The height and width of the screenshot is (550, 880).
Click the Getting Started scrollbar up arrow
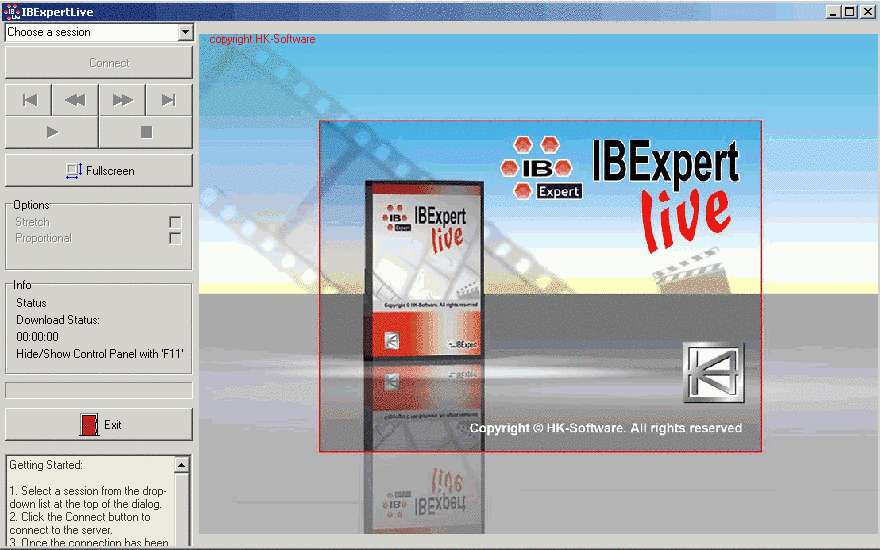click(181, 465)
